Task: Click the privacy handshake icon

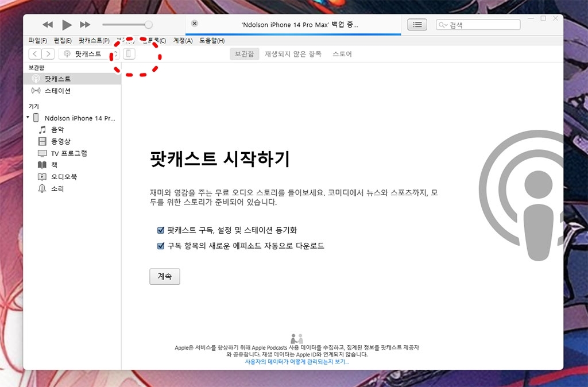Action: 297,338
